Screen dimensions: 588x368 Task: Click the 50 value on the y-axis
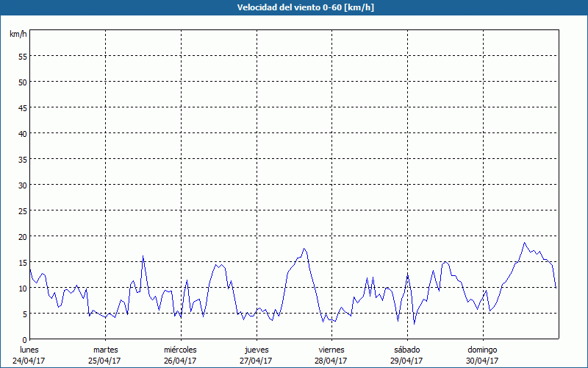22,82
